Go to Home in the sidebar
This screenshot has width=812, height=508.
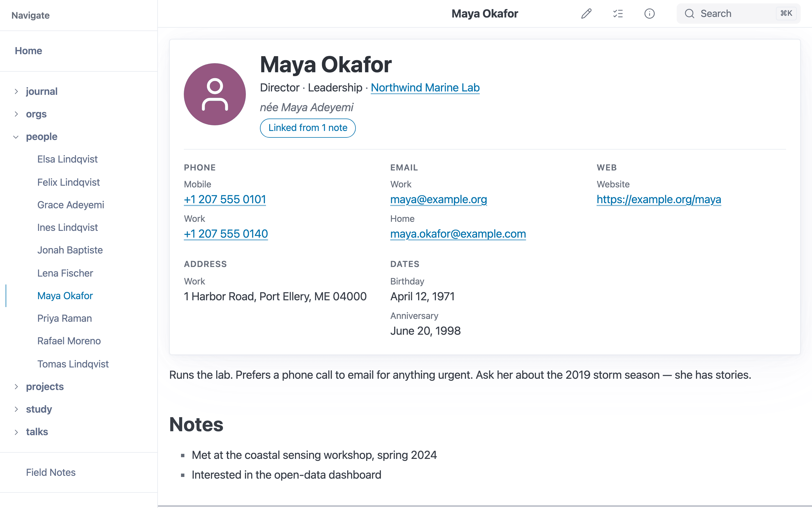(28, 51)
